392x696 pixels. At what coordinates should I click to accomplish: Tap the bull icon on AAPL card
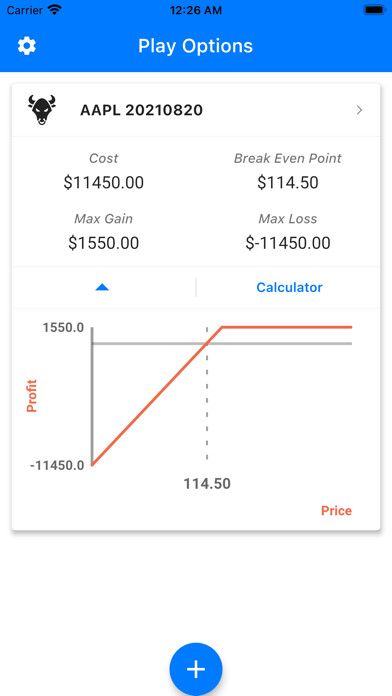click(42, 110)
